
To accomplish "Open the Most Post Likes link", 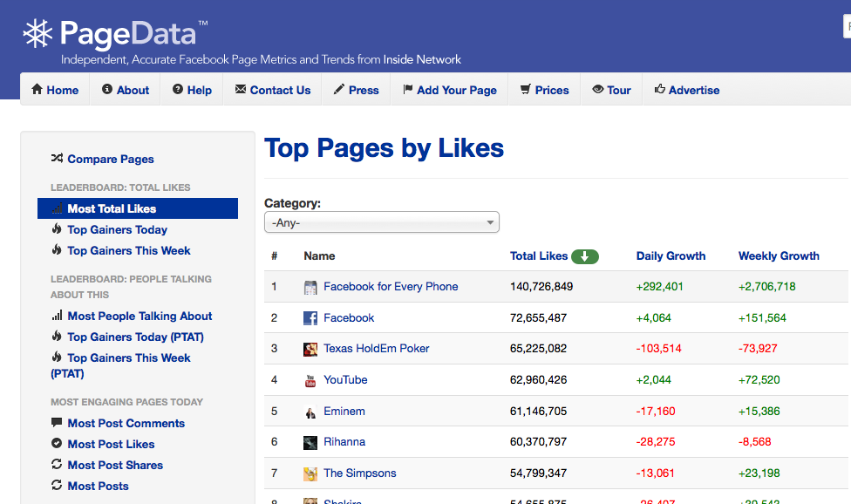I will pos(111,444).
